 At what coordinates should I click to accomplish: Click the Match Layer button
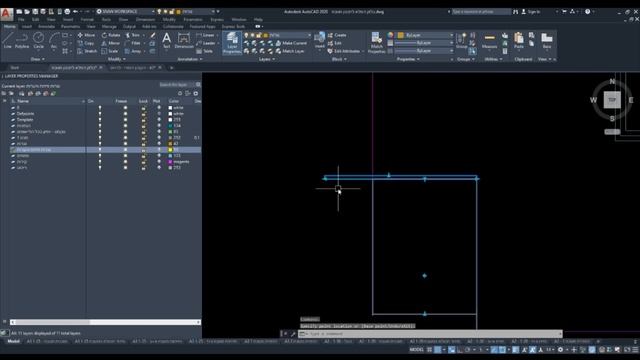[x=290, y=51]
